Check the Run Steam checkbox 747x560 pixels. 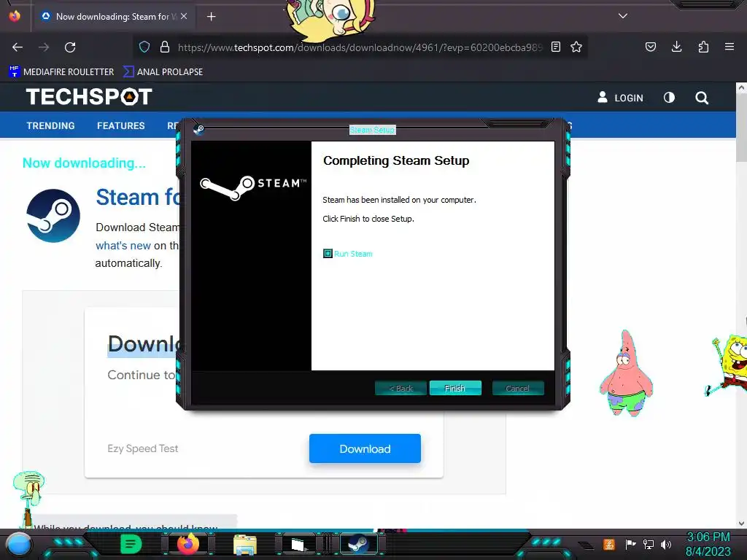click(x=328, y=253)
